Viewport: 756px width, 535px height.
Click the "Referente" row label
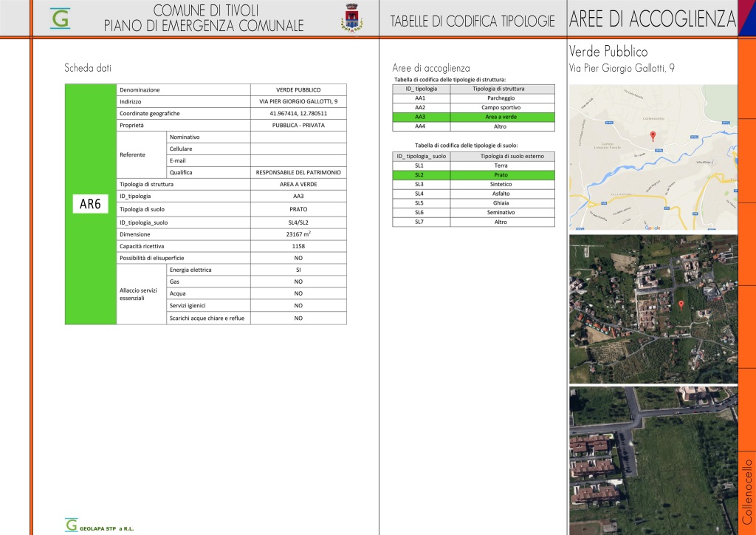click(133, 155)
